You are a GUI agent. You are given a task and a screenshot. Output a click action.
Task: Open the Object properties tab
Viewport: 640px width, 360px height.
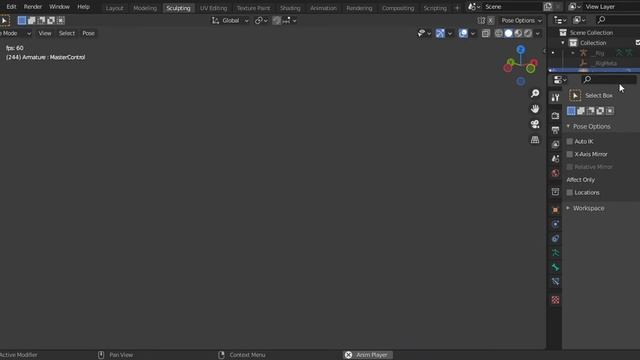pyautogui.click(x=555, y=210)
